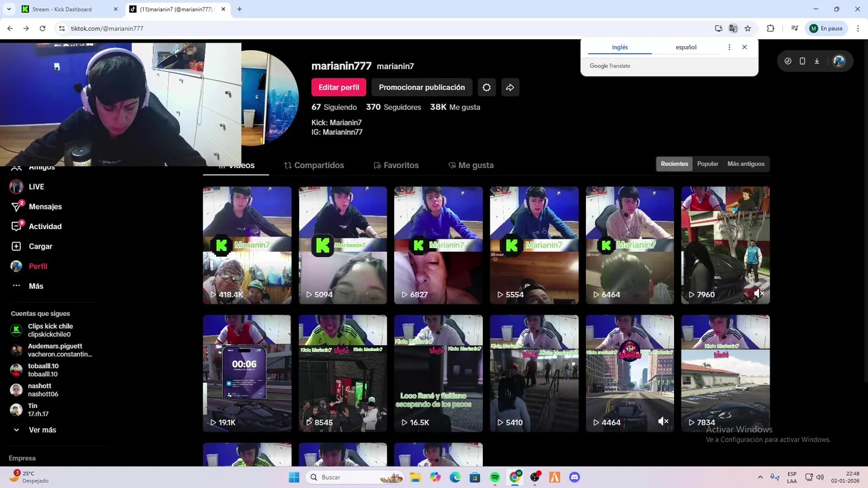Open the video with 6827 views
The width and height of the screenshot is (868, 488).
pyautogui.click(x=438, y=245)
